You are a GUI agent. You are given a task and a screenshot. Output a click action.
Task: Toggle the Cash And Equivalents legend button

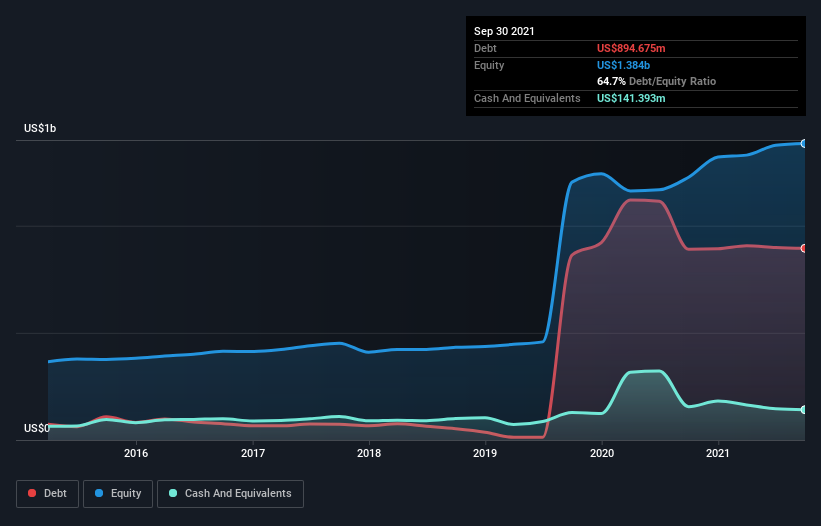pos(230,494)
